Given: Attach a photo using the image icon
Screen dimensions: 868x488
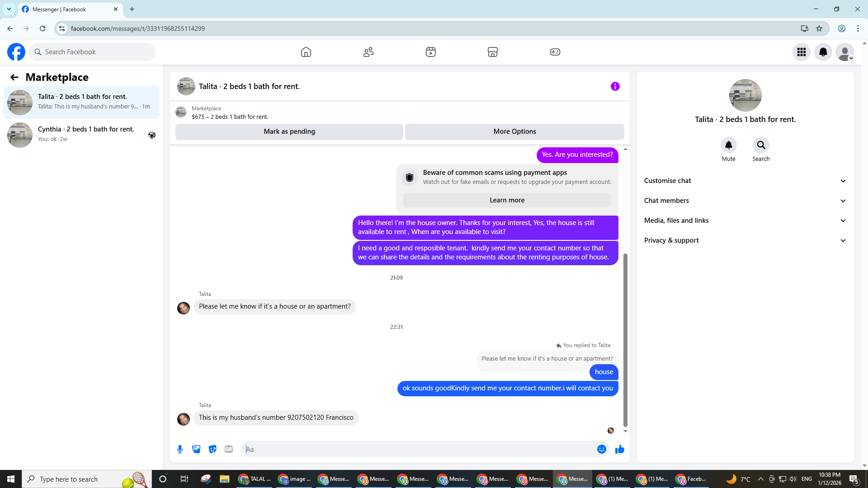Looking at the screenshot, I should [x=196, y=449].
